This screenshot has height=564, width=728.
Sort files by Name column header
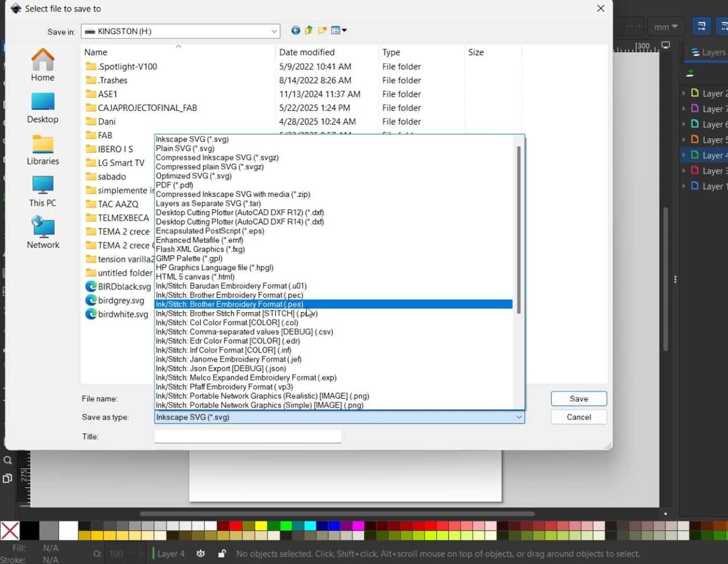pyautogui.click(x=179, y=52)
